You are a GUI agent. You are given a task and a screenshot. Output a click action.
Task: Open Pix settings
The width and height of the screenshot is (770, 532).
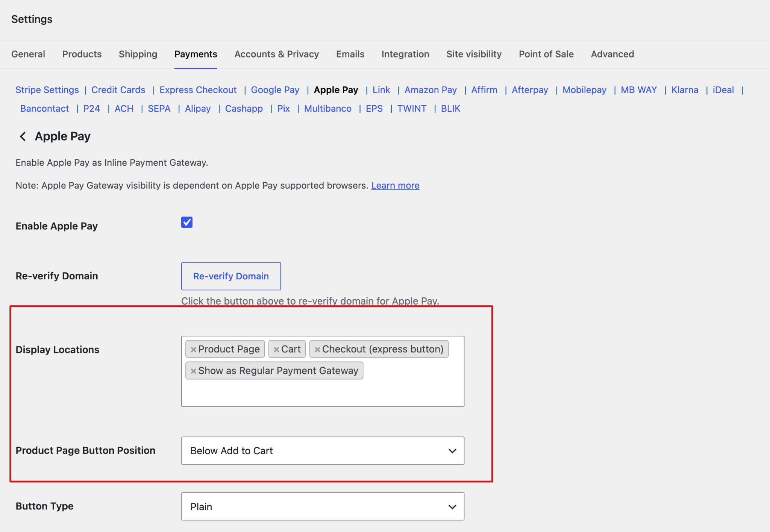[x=283, y=108]
